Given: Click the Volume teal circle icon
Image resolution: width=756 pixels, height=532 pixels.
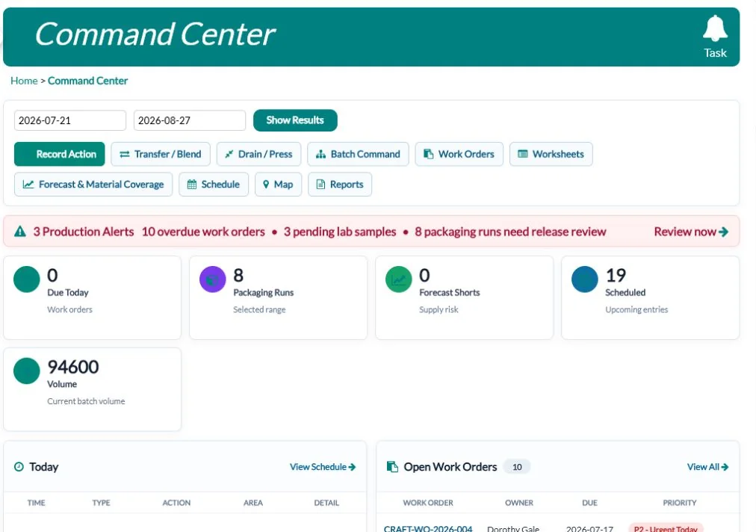Looking at the screenshot, I should pyautogui.click(x=26, y=371).
